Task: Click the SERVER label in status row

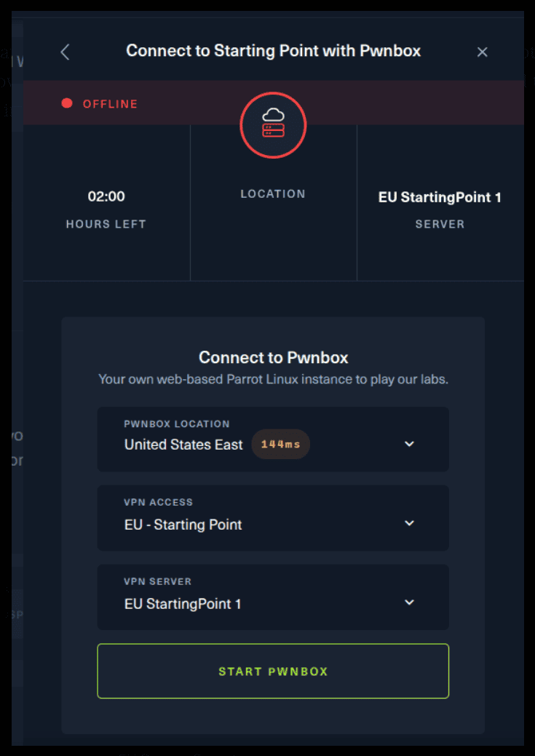Action: (440, 224)
